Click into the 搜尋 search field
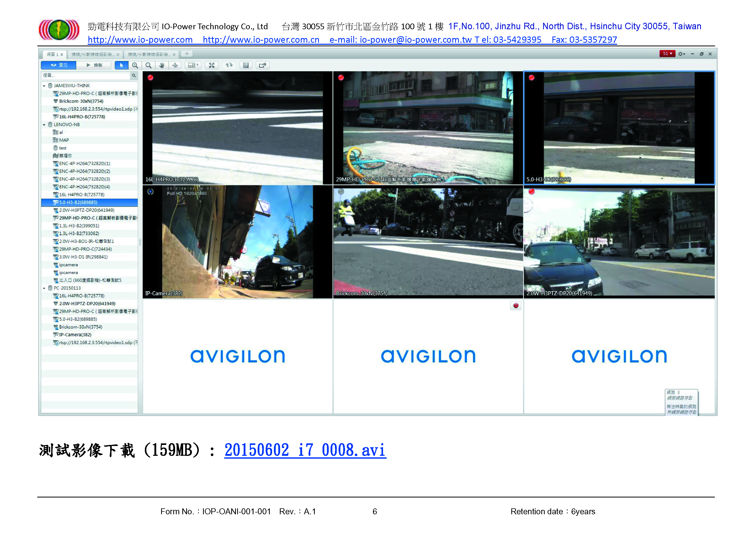This screenshot has height=535, width=756. coord(86,76)
